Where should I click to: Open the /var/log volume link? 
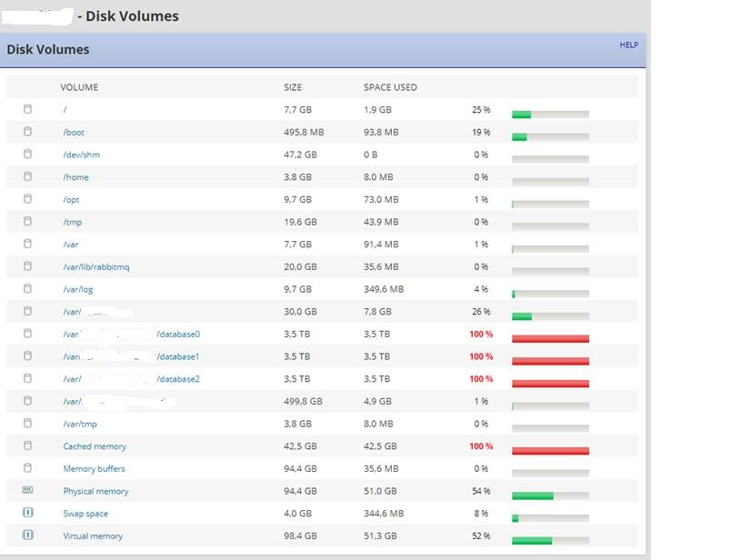78,289
